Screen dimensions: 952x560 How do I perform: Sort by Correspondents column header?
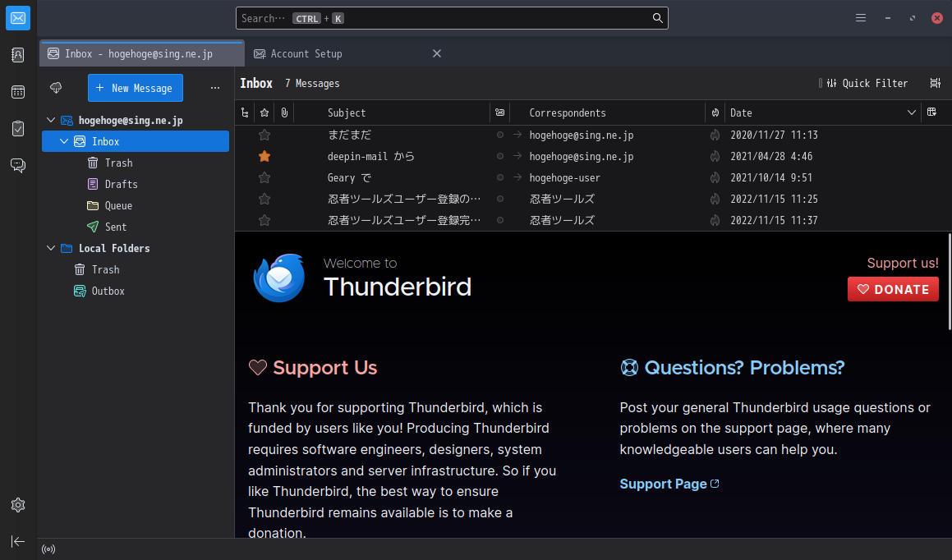[x=607, y=112]
